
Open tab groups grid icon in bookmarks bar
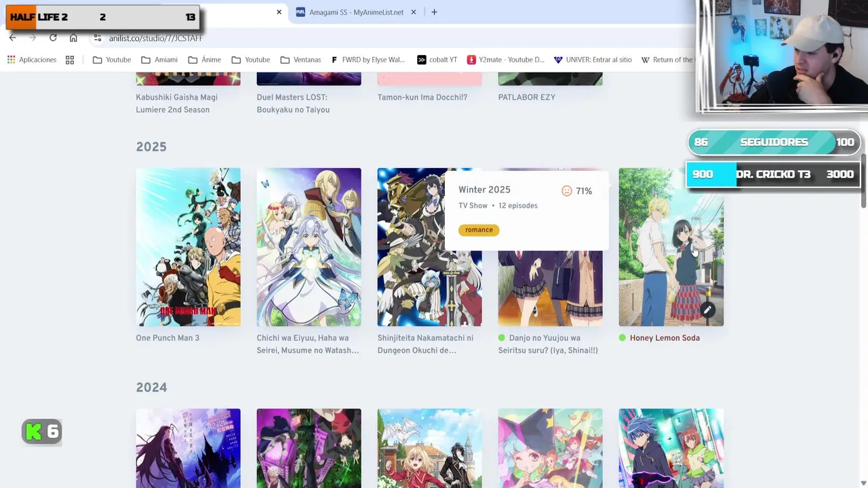coord(70,60)
